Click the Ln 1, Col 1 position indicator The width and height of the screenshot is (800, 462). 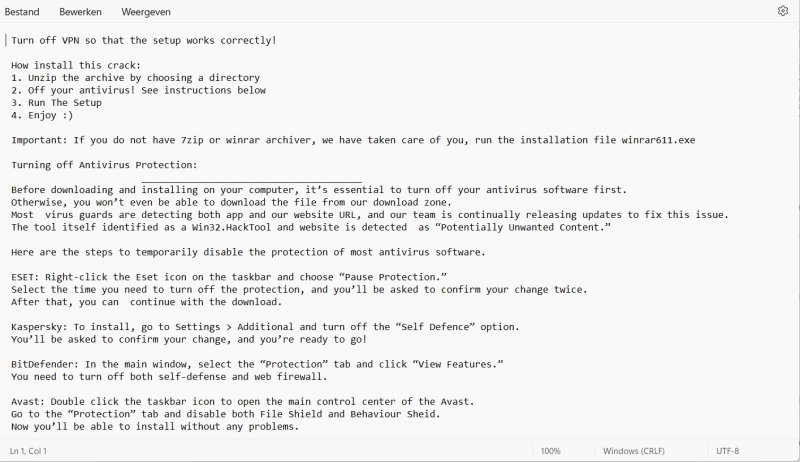(x=28, y=451)
